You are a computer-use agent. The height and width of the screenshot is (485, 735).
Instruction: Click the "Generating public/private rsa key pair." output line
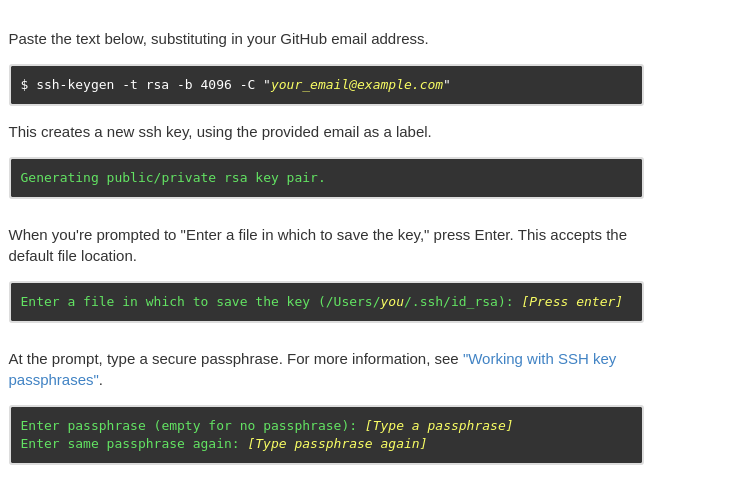click(x=172, y=178)
